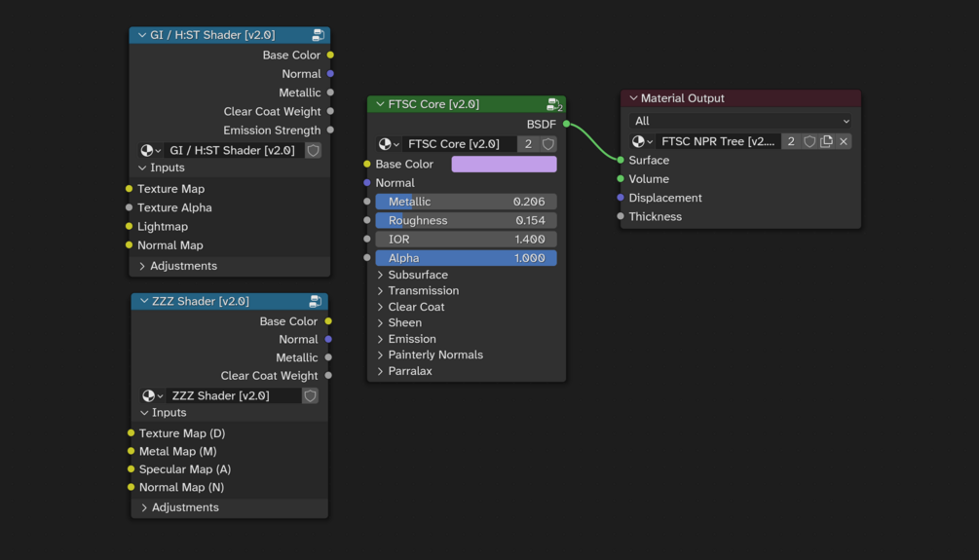The width and height of the screenshot is (979, 560).
Task: Open the node tree browser icon in ZZZ Shader
Action: tap(152, 396)
